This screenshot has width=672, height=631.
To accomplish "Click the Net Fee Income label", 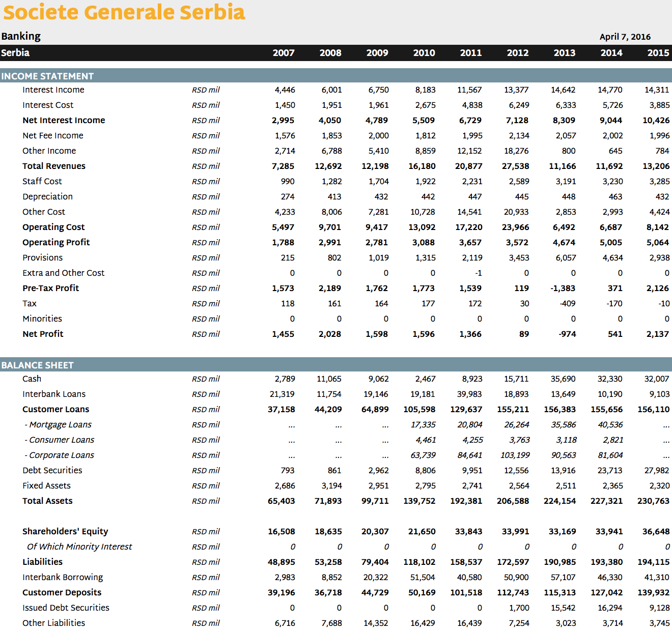I will coord(53,136).
